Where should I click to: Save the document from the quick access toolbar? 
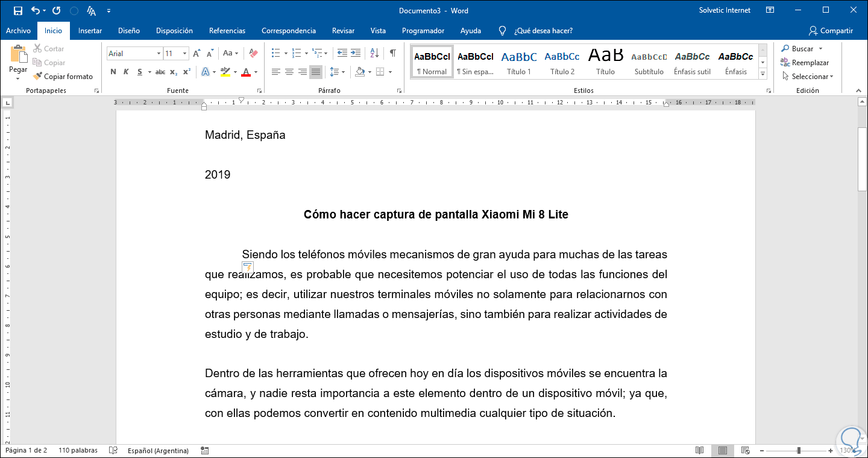(x=18, y=11)
